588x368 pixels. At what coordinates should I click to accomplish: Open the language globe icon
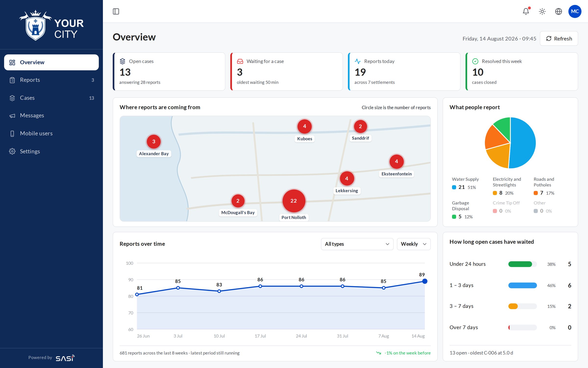pyautogui.click(x=558, y=12)
